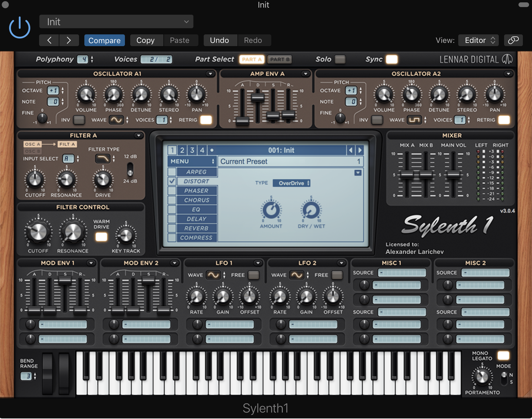Click LFO 1 Rate knob
Image resolution: width=532 pixels, height=419 pixels.
tap(196, 296)
